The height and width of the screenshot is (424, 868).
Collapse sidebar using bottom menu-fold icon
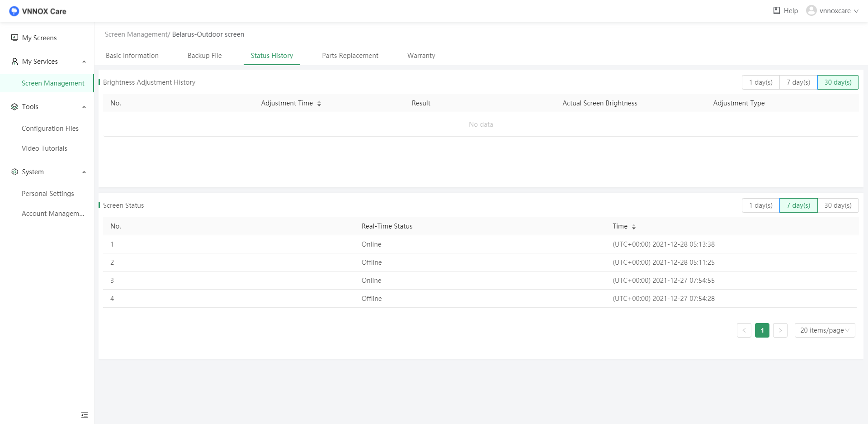pos(84,415)
